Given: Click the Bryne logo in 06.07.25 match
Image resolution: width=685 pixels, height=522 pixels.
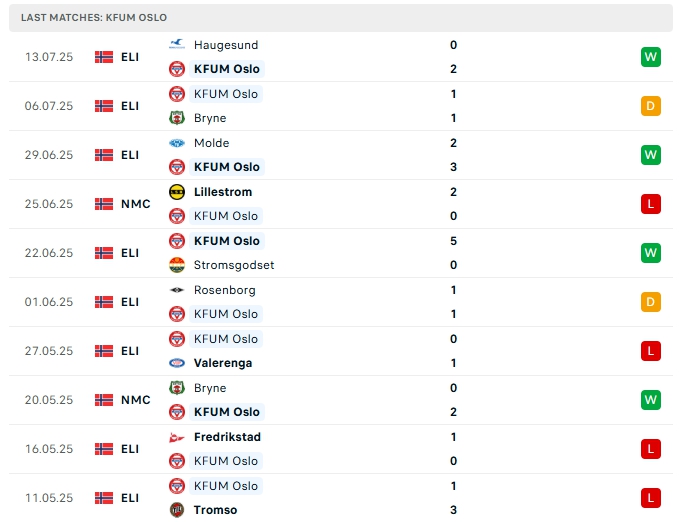Looking at the screenshot, I should (x=177, y=118).
